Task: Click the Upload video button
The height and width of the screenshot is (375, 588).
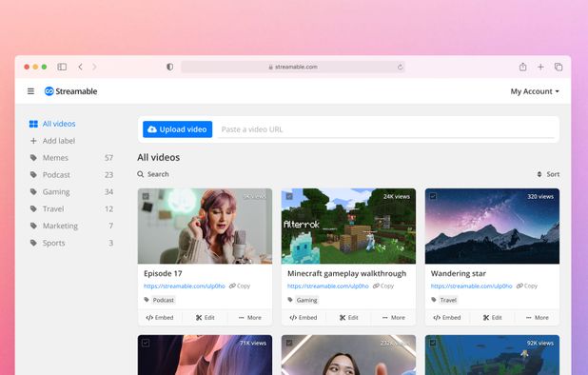Action: click(x=177, y=129)
